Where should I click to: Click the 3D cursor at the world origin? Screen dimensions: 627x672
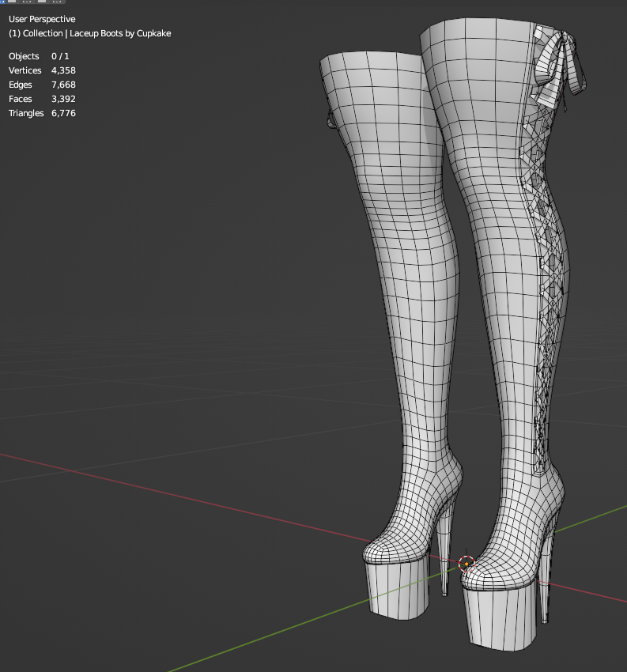pyautogui.click(x=466, y=564)
